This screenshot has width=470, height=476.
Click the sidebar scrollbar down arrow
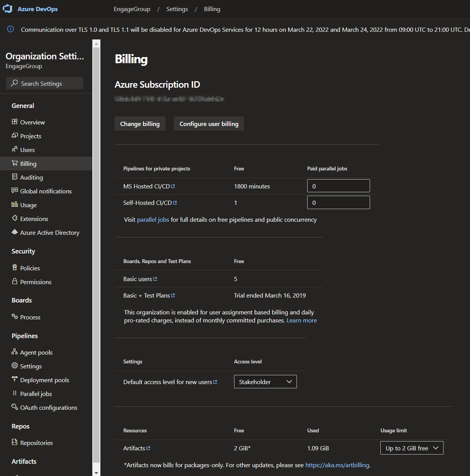pos(97,473)
